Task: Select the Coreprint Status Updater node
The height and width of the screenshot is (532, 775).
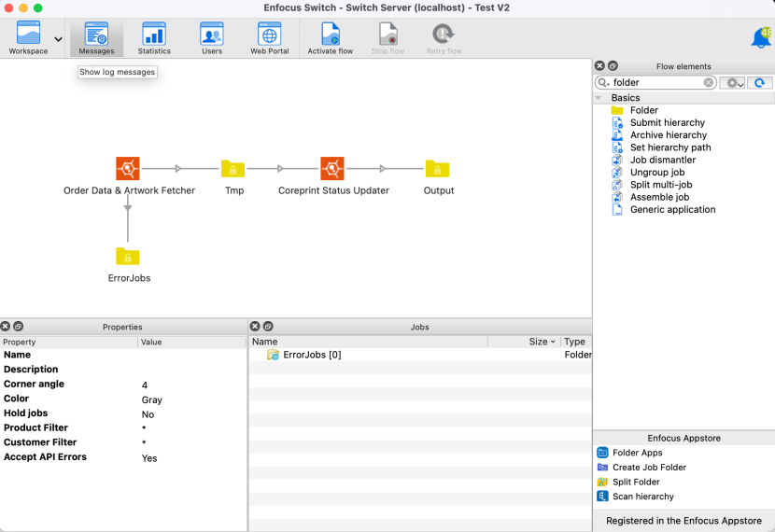Action: click(332, 169)
